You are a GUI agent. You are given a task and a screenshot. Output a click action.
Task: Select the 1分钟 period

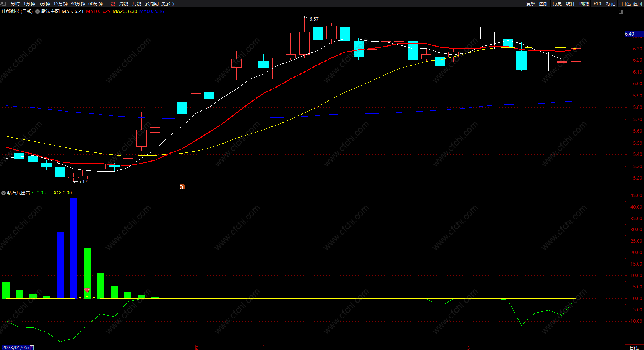click(29, 3)
